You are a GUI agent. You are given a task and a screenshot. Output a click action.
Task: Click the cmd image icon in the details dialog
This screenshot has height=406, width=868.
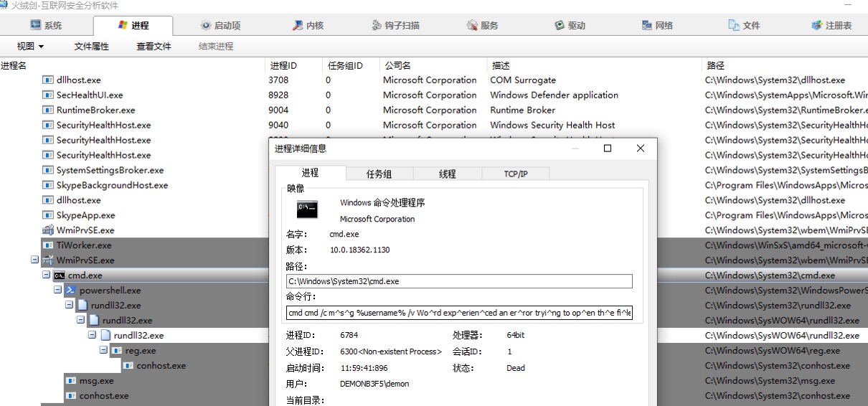[308, 209]
